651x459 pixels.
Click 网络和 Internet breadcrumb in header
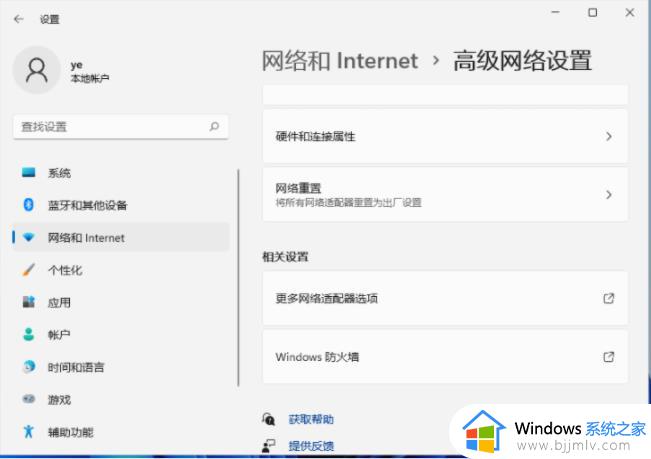[x=339, y=61]
